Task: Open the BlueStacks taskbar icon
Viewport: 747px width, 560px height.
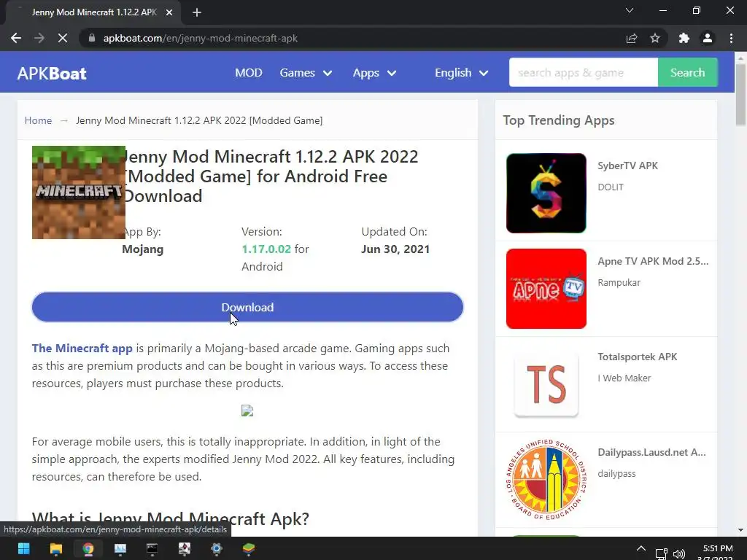Action: click(249, 548)
